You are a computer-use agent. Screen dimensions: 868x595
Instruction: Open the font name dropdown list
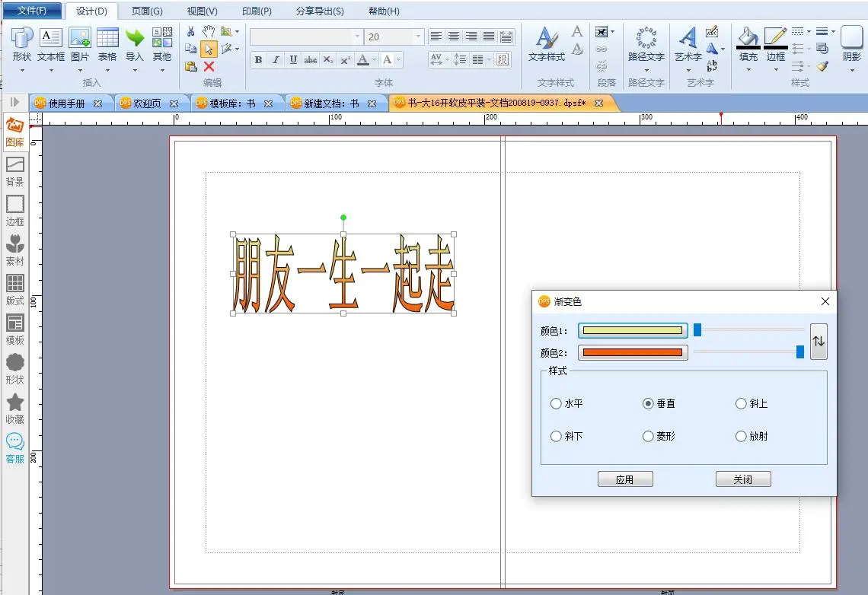[x=357, y=37]
